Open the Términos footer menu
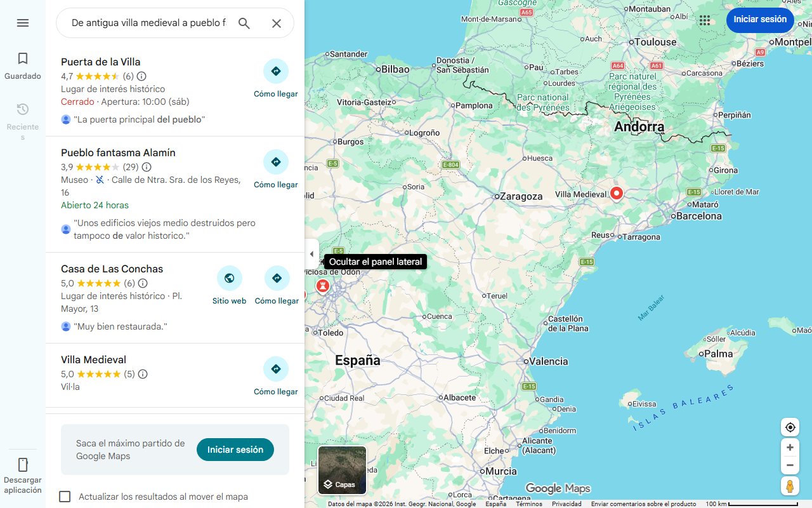Image resolution: width=812 pixels, height=508 pixels. (x=528, y=502)
